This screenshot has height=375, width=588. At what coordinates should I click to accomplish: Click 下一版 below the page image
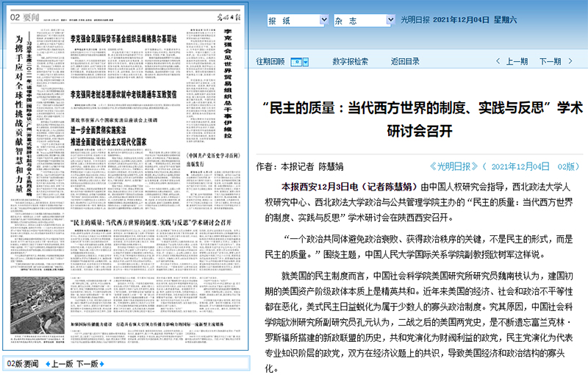click(87, 364)
